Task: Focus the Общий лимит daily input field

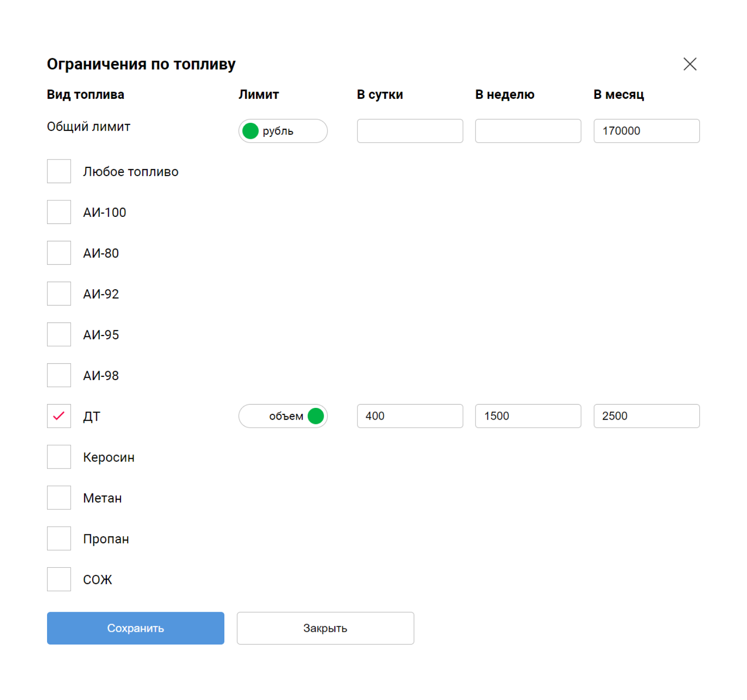Action: (410, 131)
